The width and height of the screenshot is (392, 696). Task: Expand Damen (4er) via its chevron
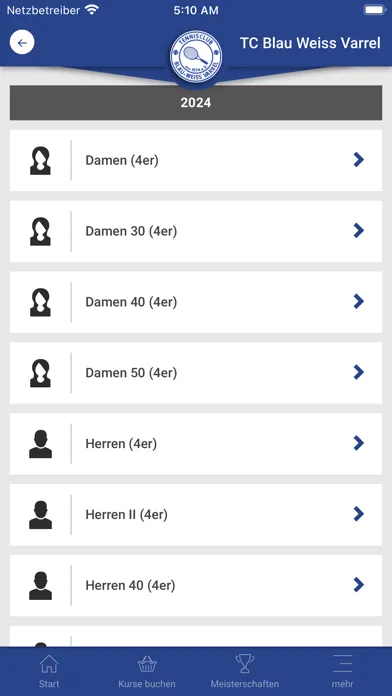point(359,160)
